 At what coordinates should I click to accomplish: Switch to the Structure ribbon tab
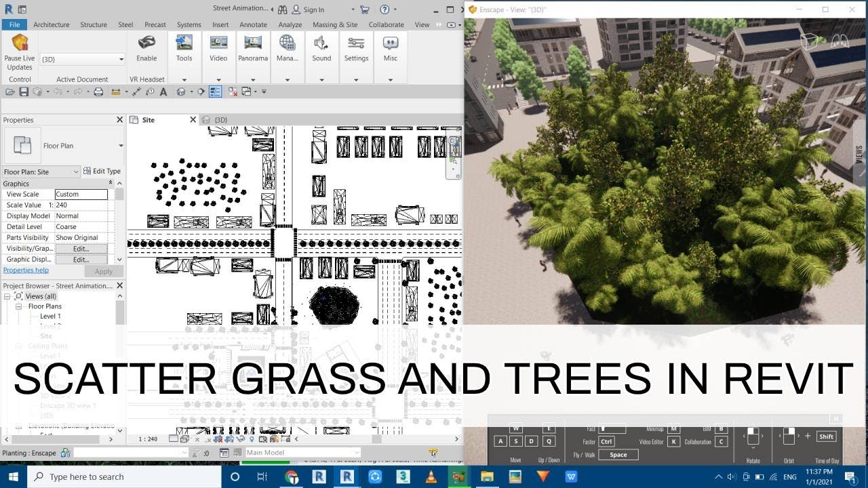pos(94,24)
